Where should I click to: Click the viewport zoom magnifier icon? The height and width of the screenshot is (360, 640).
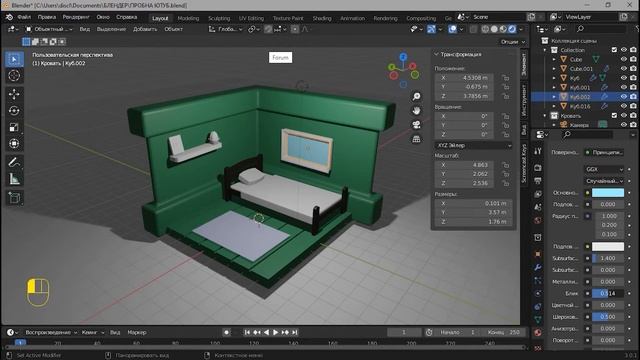click(x=416, y=96)
